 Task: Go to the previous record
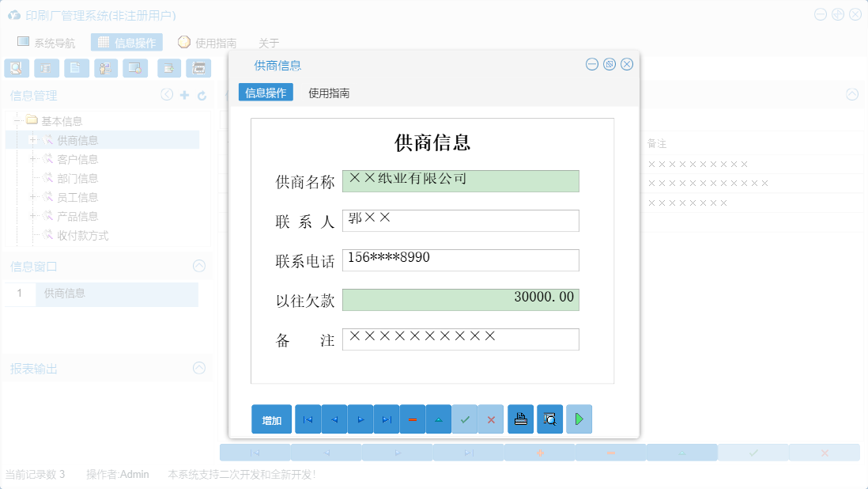pos(334,419)
